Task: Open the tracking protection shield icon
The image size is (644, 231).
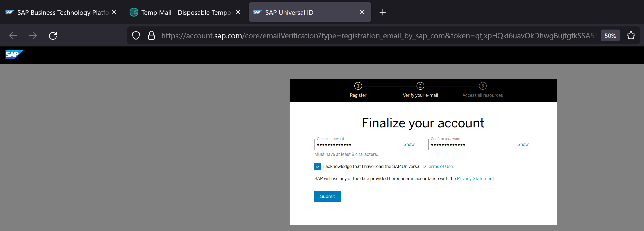Action: pyautogui.click(x=136, y=35)
